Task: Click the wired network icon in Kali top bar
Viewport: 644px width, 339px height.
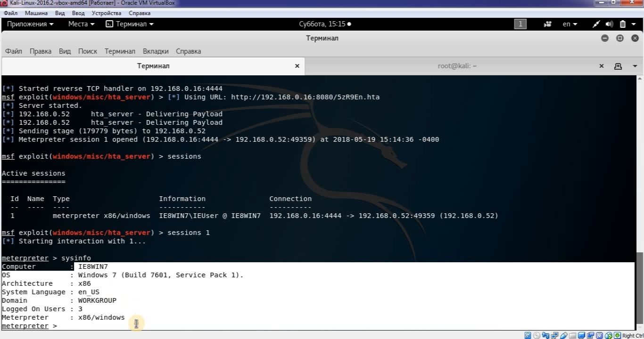Action: click(x=596, y=24)
